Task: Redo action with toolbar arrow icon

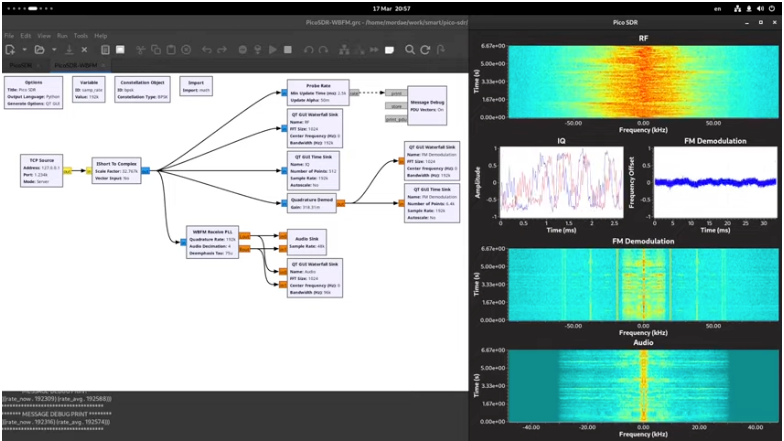Action: click(222, 50)
